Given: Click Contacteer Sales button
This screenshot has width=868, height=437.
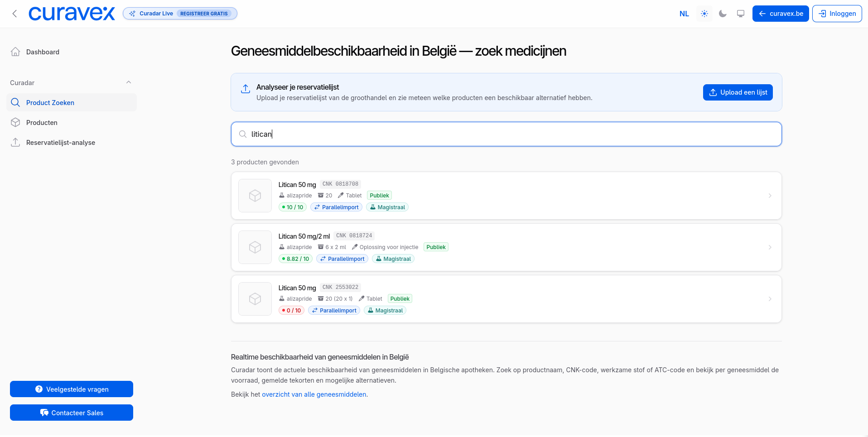Looking at the screenshot, I should coord(72,413).
